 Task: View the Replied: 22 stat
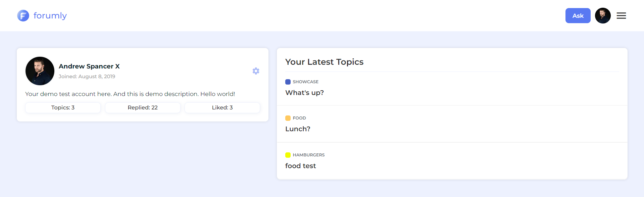(x=143, y=108)
